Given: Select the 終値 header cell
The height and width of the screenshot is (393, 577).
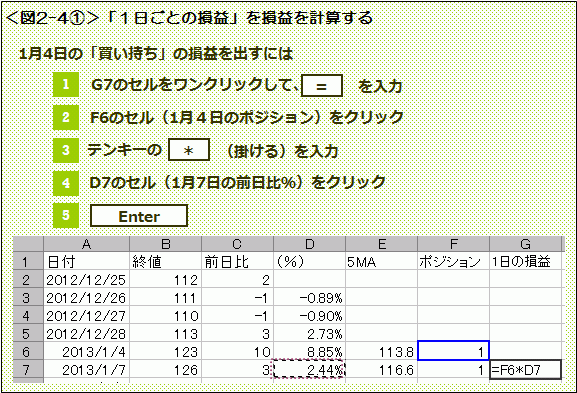Looking at the screenshot, I should click(165, 262).
